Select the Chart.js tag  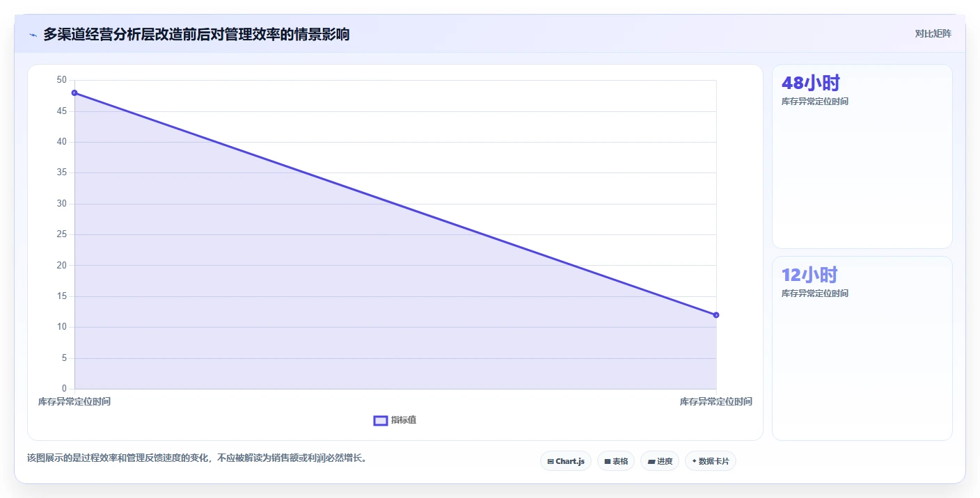(x=566, y=461)
